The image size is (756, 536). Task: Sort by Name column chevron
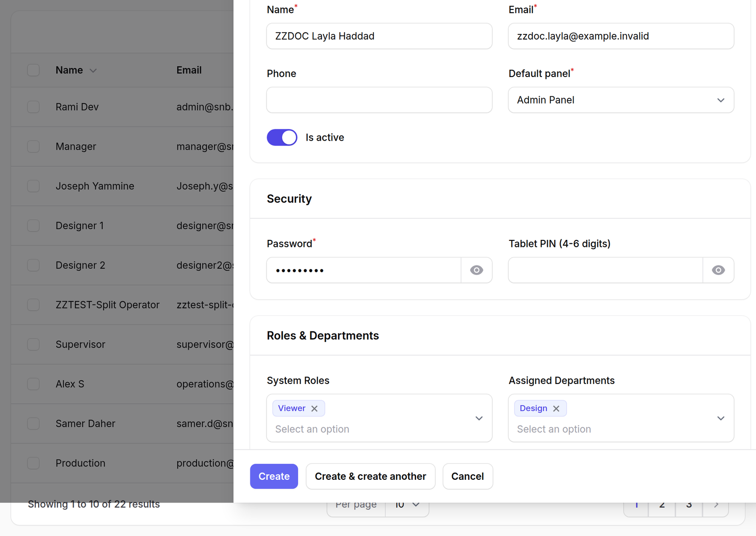pyautogui.click(x=93, y=70)
